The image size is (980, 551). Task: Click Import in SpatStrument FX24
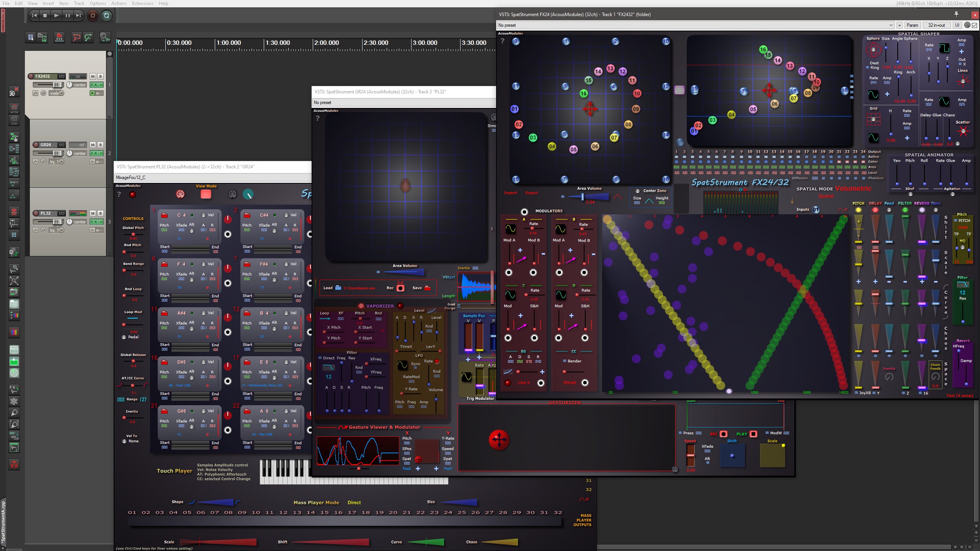click(x=510, y=193)
